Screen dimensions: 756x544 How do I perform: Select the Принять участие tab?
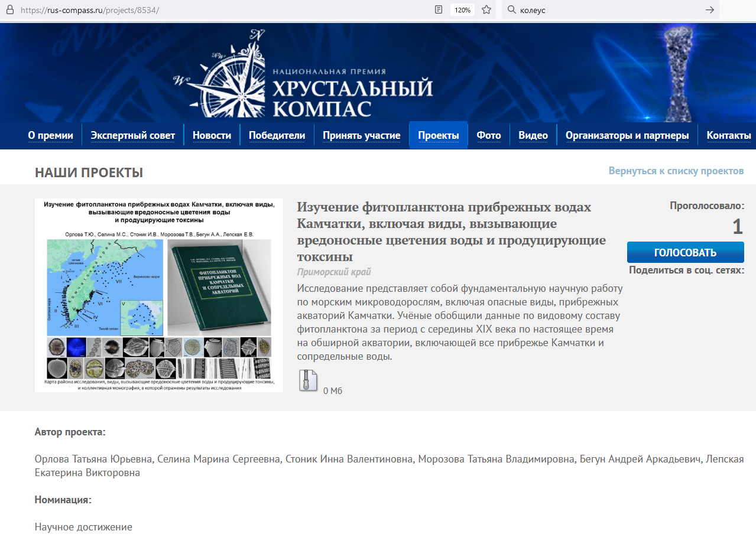(361, 135)
